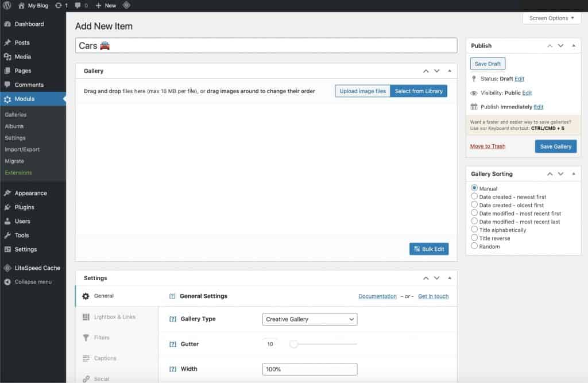The width and height of the screenshot is (588, 383).
Task: Click the help icon beside Gutter
Action: 172,345
